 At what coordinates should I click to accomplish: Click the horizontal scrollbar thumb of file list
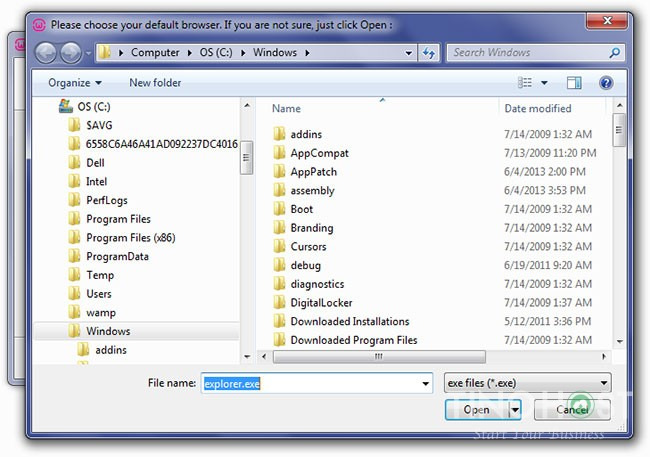click(x=379, y=356)
